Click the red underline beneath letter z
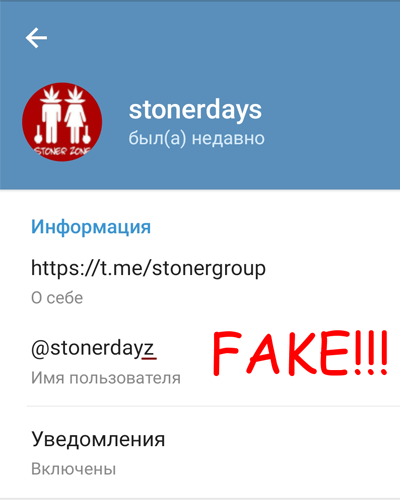 coord(149,359)
